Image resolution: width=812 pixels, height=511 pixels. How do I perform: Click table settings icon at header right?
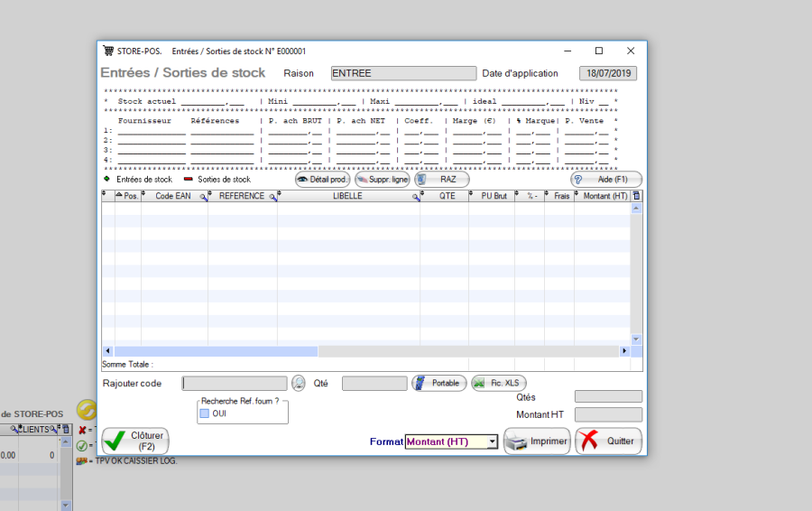[636, 196]
